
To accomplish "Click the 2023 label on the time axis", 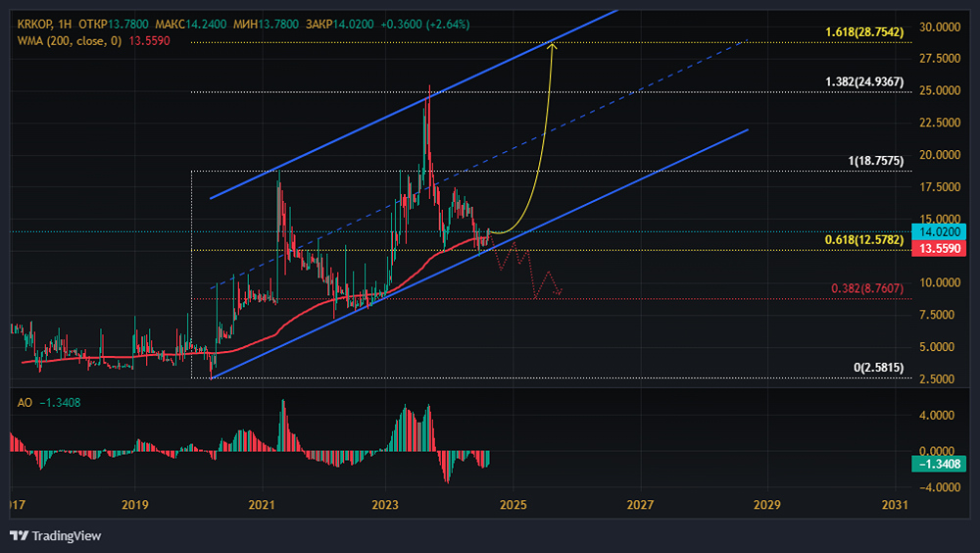I will coord(385,505).
